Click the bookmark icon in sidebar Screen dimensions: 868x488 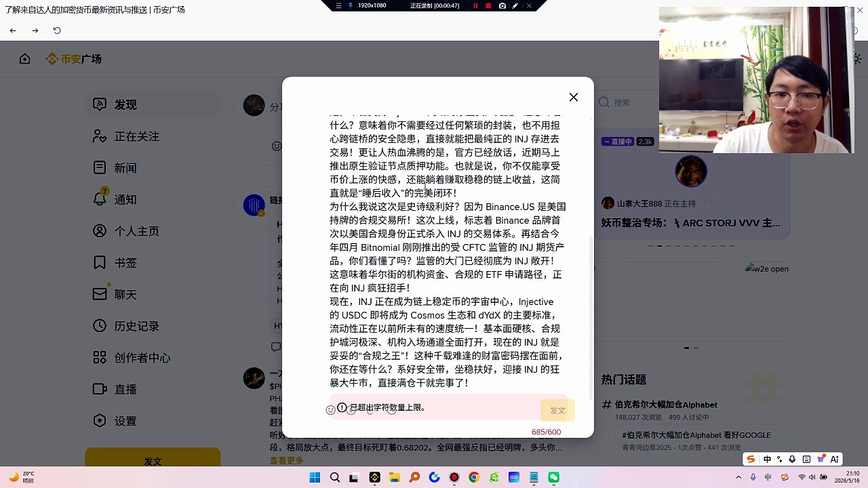[x=100, y=262]
